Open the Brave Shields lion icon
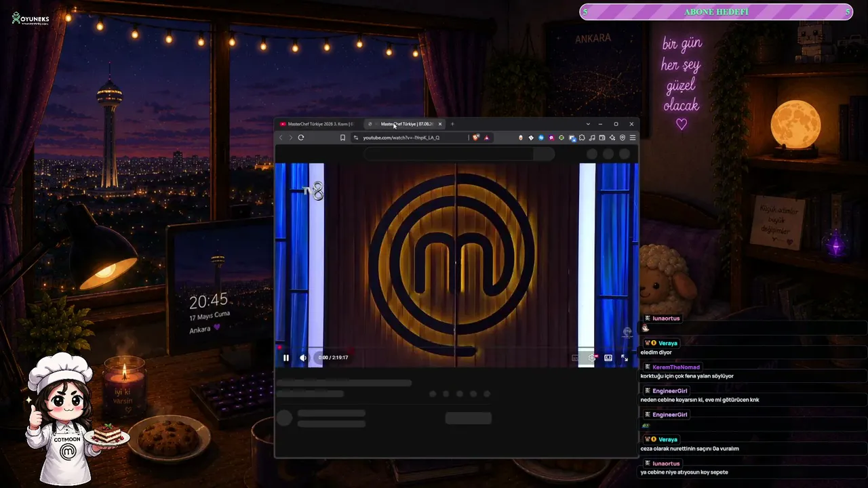868x488 pixels. (476, 138)
